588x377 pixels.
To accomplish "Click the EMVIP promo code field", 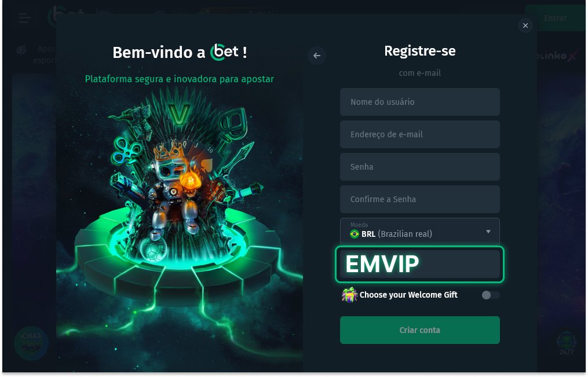I will (419, 264).
